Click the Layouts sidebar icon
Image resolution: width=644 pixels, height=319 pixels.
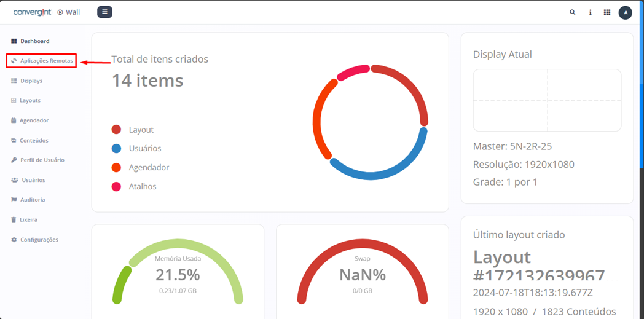pos(14,100)
